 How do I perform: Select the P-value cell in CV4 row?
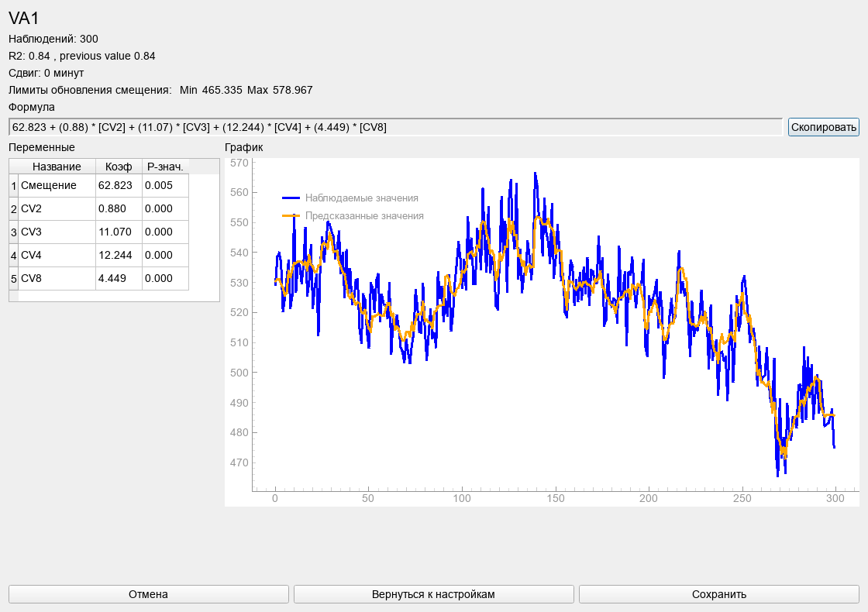click(x=166, y=255)
